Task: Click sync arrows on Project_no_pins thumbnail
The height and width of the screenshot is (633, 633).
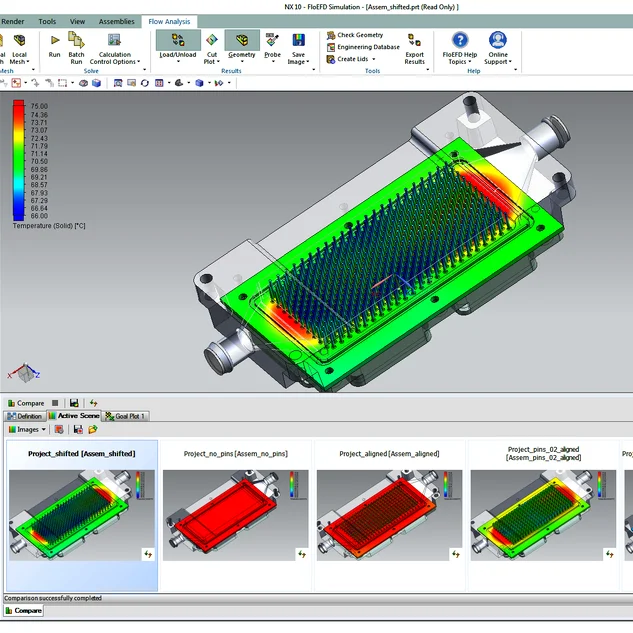Action: click(302, 554)
